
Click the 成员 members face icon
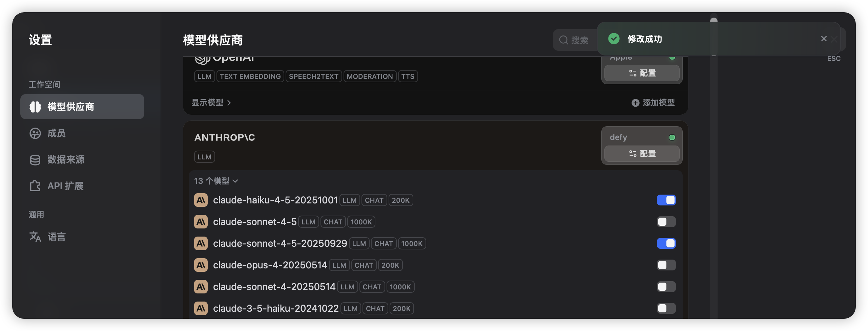point(35,133)
